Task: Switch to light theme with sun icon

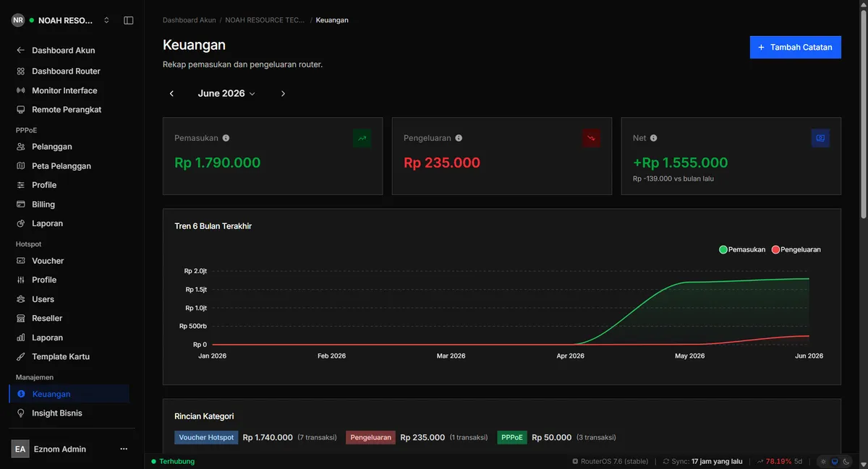Action: click(x=824, y=461)
